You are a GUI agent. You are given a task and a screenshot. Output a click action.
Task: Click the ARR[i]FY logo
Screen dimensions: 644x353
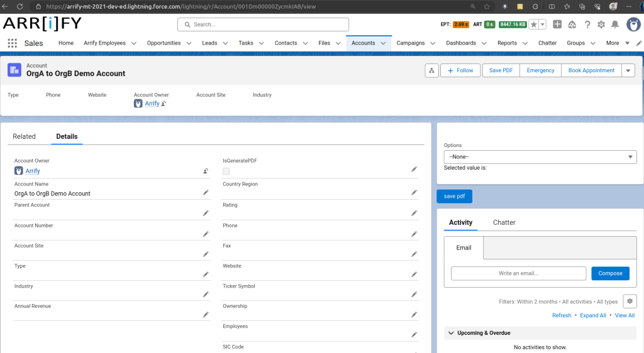(42, 24)
